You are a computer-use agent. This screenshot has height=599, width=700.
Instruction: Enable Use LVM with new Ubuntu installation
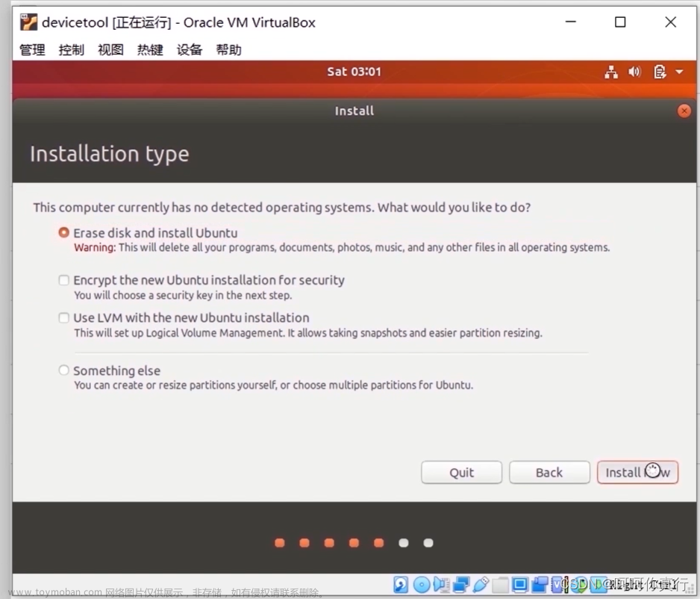64,317
